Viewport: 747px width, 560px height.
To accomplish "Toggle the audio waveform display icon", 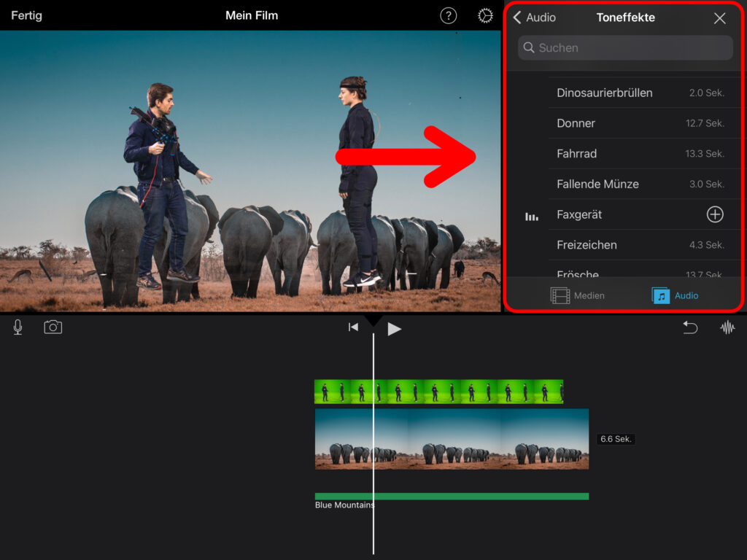I will pos(727,327).
